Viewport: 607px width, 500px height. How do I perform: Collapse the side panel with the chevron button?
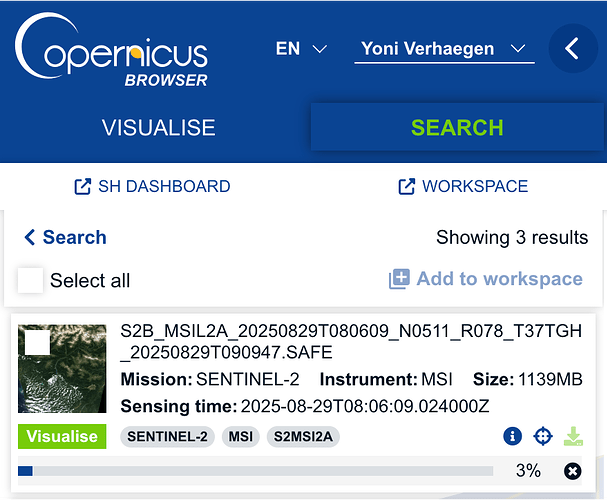coord(573,49)
